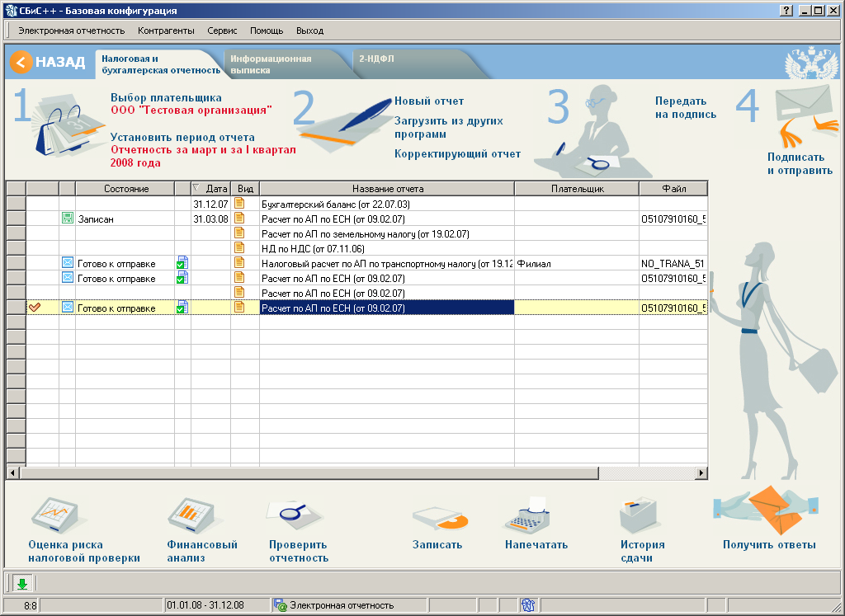Screen dimensions: 845x616
Task: Click signed-document icon in транспортному налогу row
Action: point(182,263)
